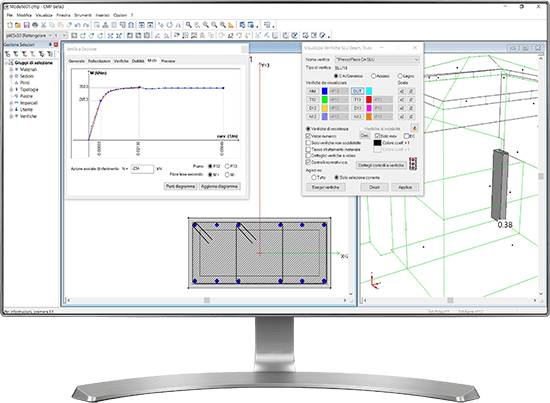The width and height of the screenshot is (550, 403).
Task: Click the orange triangle measure icon
Action: click(x=231, y=25)
